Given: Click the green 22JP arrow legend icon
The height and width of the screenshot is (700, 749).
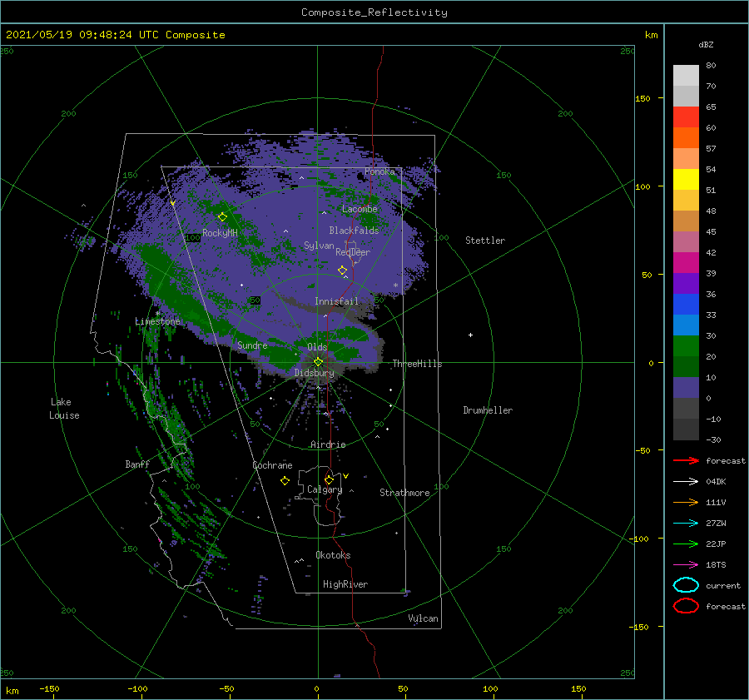Looking at the screenshot, I should pyautogui.click(x=686, y=544).
